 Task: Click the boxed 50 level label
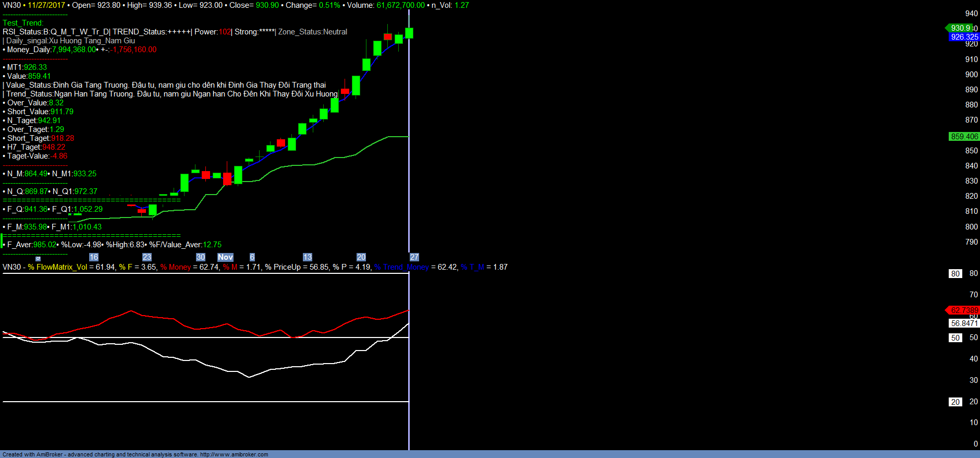(955, 338)
